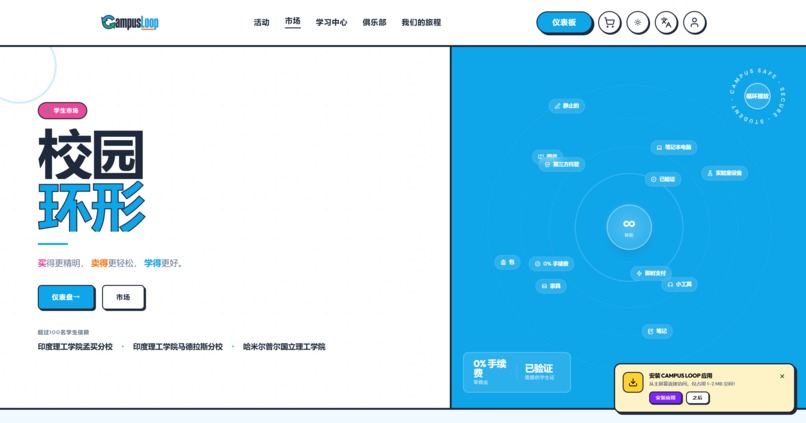Click the yellow download icon in install banner
This screenshot has height=423, width=806.
[x=633, y=382]
